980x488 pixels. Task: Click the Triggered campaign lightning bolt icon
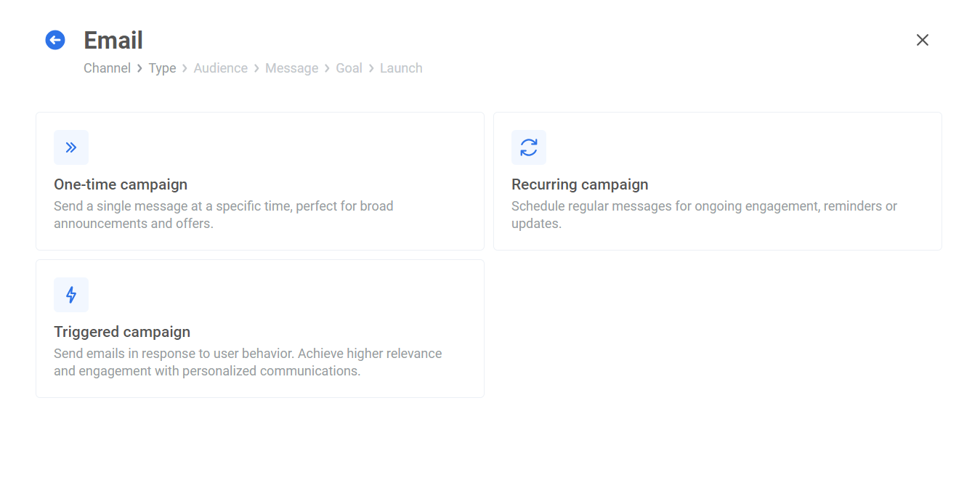71,295
